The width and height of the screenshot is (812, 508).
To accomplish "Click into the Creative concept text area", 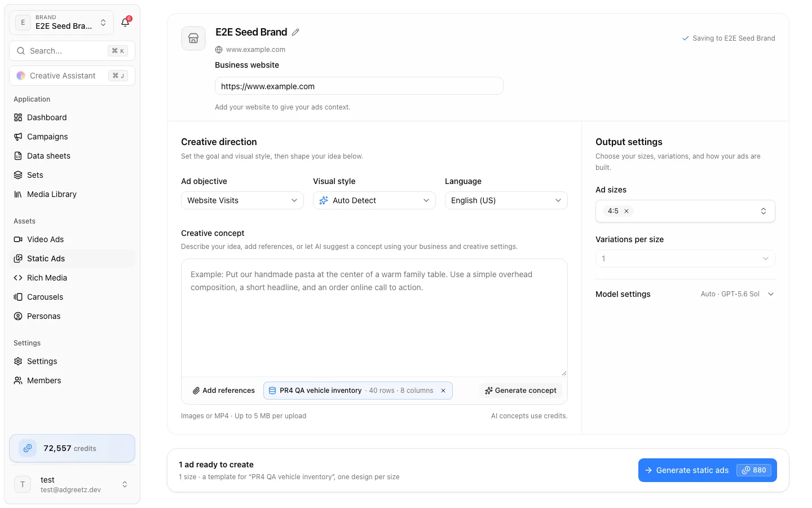I will [374, 318].
